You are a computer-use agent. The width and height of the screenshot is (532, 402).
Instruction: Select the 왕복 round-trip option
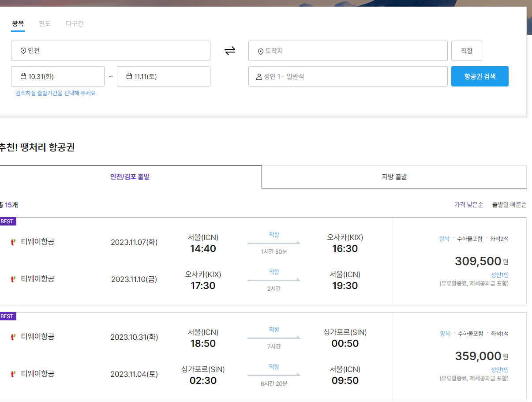point(18,23)
